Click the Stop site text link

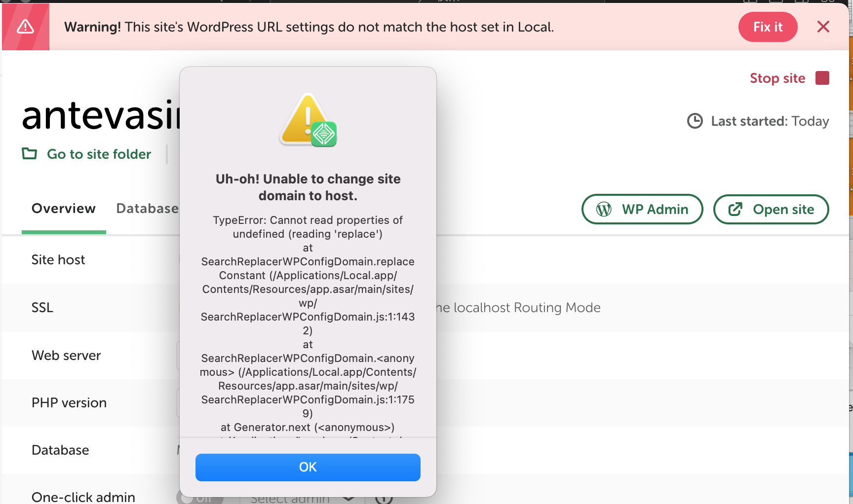[777, 78]
